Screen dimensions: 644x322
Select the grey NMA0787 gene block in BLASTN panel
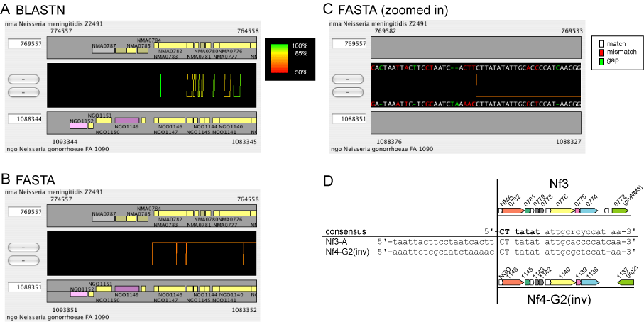coord(103,51)
